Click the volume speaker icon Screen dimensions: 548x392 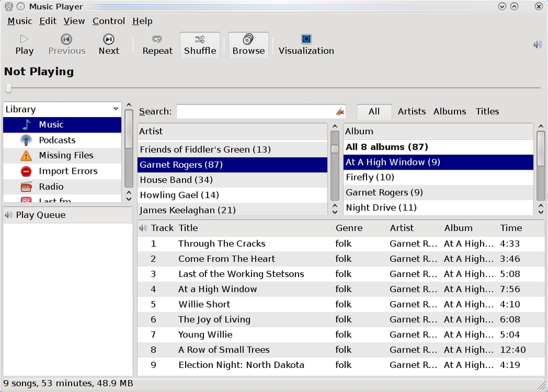(x=537, y=44)
